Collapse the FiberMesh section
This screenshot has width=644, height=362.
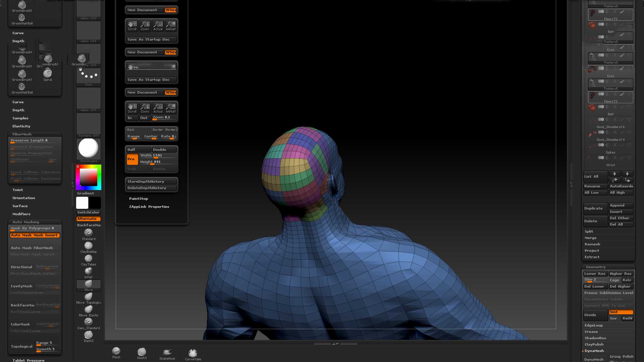(x=22, y=134)
